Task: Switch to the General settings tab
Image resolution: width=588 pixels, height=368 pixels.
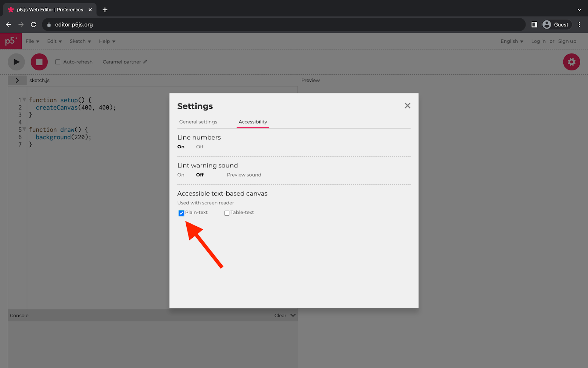Action: pyautogui.click(x=198, y=121)
